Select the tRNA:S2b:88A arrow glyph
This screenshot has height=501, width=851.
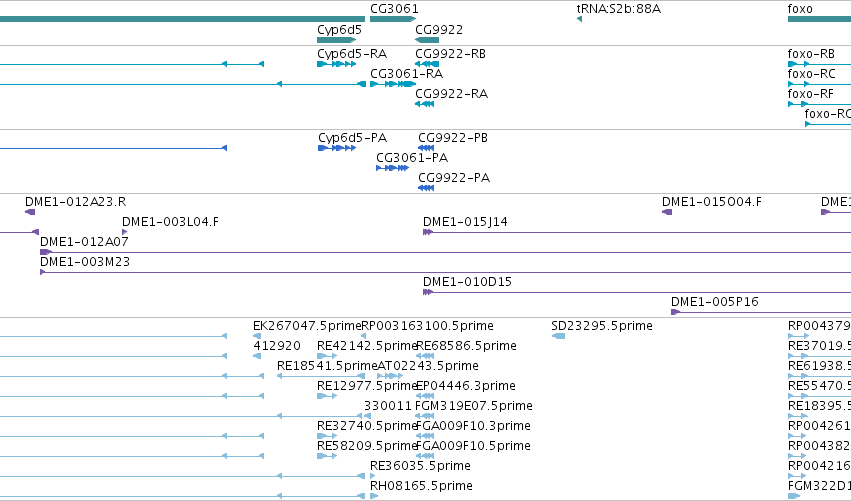coord(579,19)
